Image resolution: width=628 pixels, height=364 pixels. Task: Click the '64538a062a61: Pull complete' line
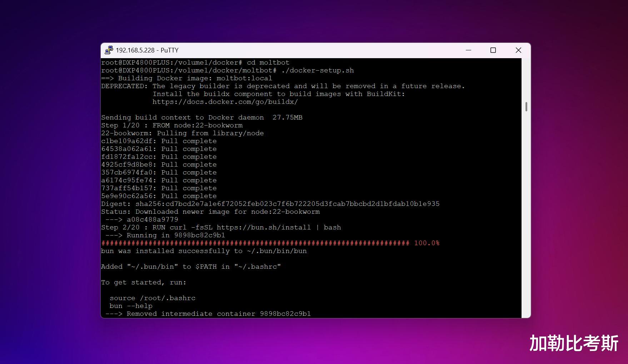coord(159,149)
